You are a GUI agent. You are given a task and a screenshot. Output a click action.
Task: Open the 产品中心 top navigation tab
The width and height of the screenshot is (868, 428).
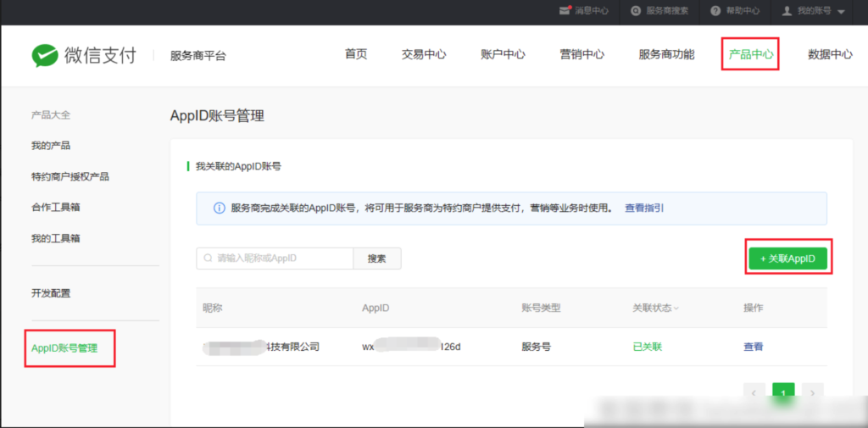coord(750,54)
